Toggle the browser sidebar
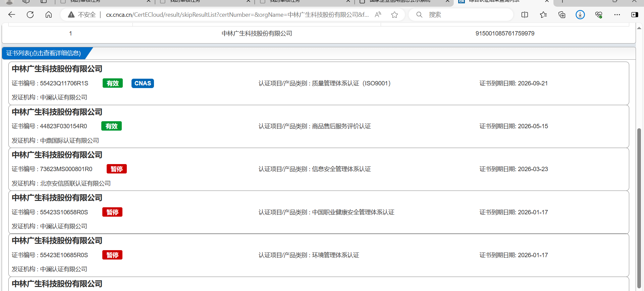644x291 pixels. tap(635, 15)
